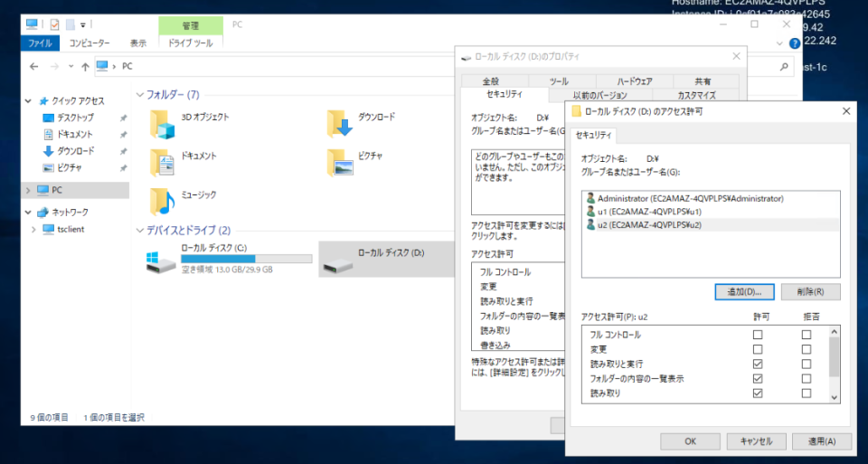Select the ミュージック folder icon
This screenshot has width=868, height=464.
pos(162,201)
